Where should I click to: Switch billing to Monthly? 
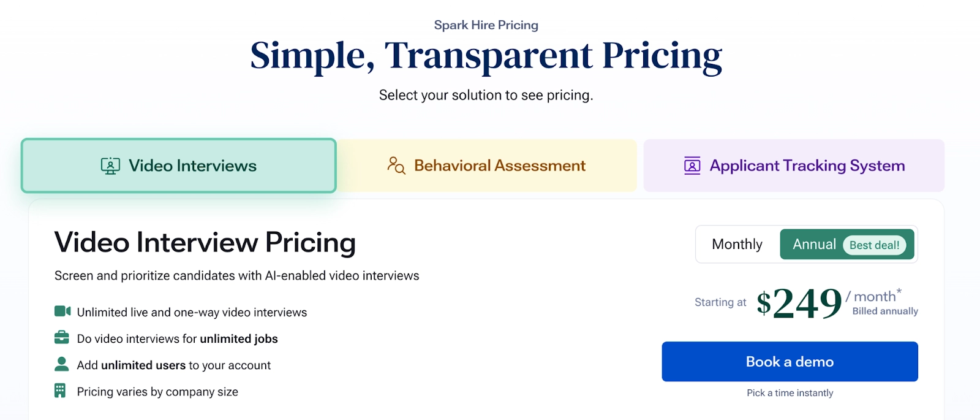(737, 244)
